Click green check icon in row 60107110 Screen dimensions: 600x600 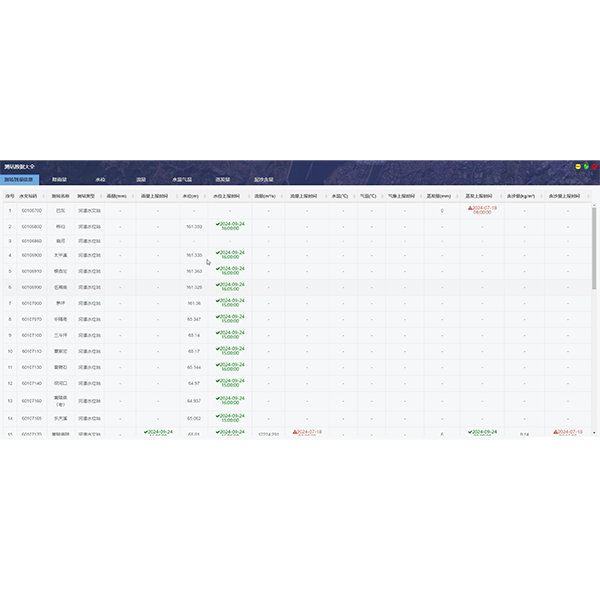click(x=218, y=349)
